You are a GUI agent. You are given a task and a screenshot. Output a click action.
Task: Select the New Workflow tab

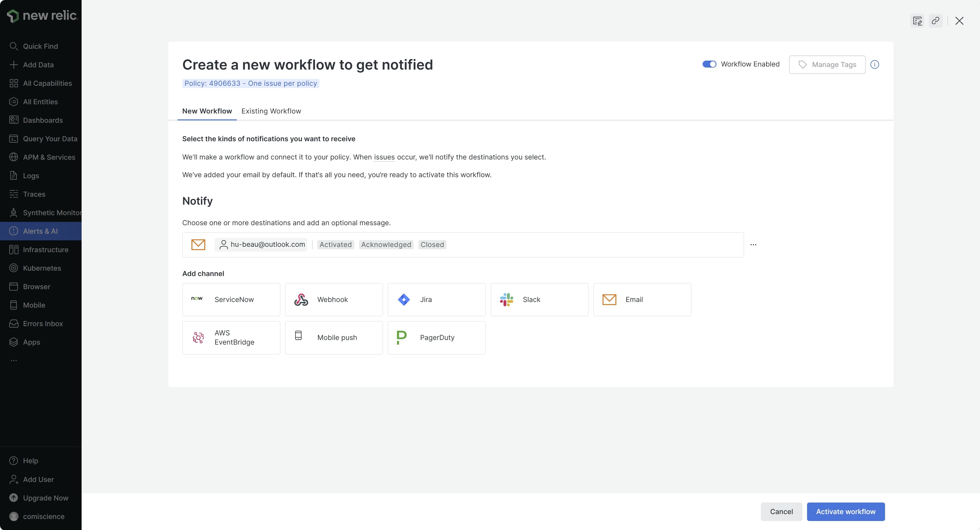207,111
